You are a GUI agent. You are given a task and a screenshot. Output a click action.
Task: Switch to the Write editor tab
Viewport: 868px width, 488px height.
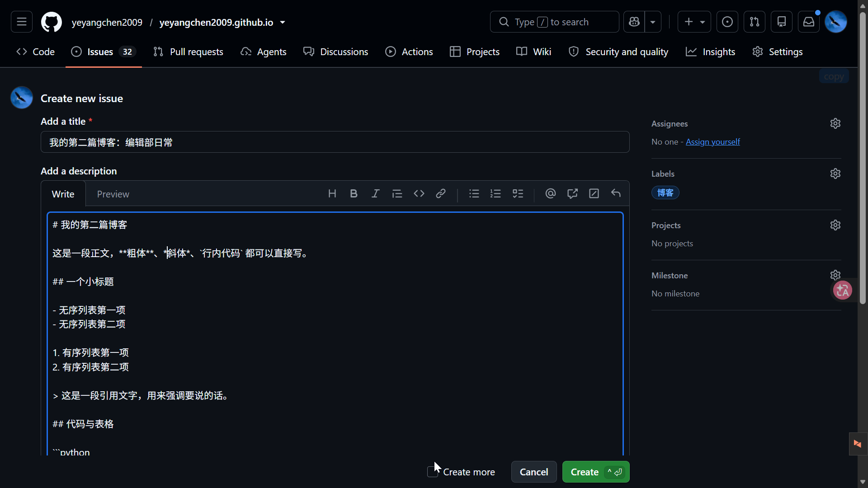pyautogui.click(x=63, y=194)
